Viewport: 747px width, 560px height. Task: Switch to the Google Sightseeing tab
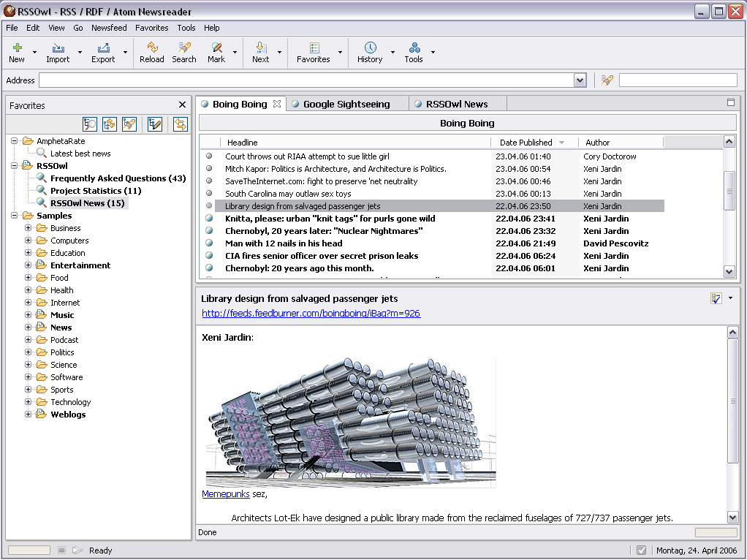tap(346, 104)
